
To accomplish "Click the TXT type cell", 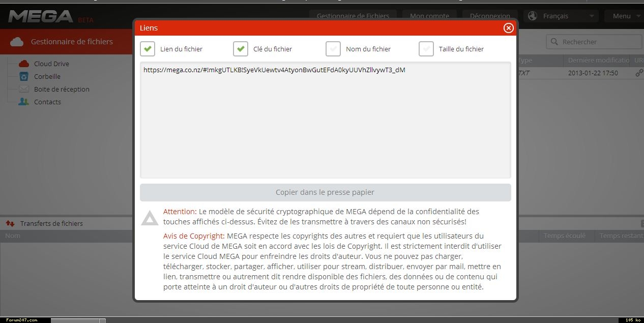I will (x=523, y=73).
